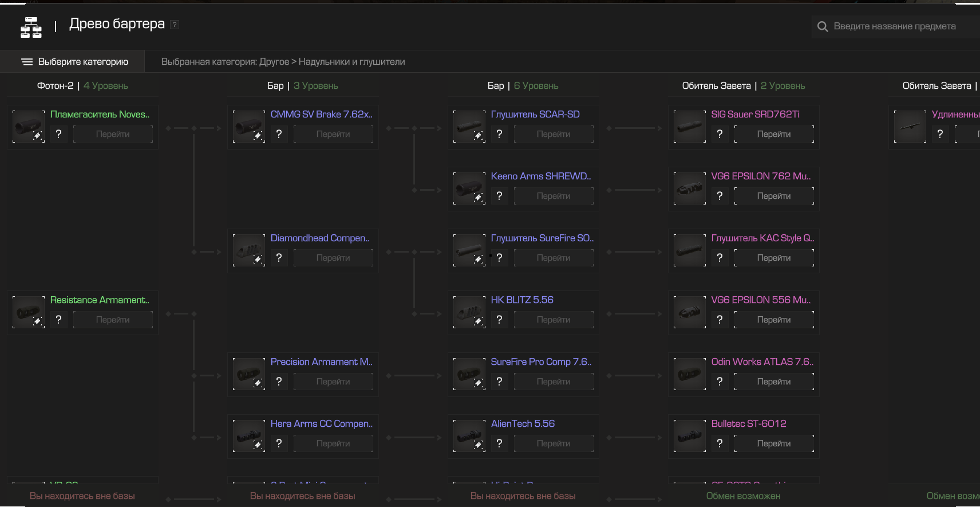Screen dimensions: 980x507
Task: Click Перейти under Глушитель SCAR-SD
Action: (554, 134)
